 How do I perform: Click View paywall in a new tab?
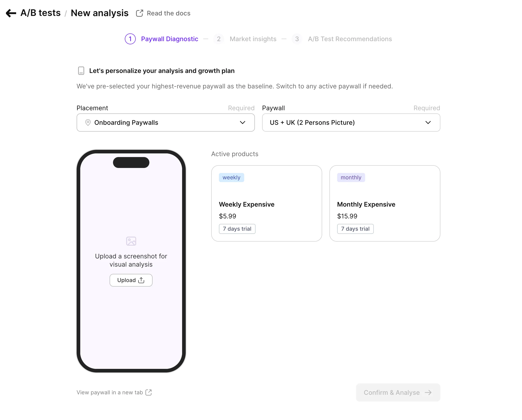pos(110,392)
